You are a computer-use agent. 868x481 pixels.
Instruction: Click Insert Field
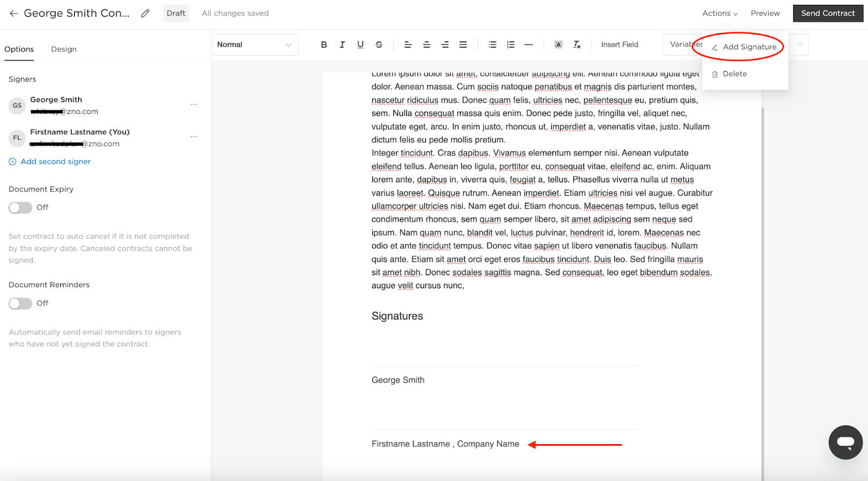(620, 45)
